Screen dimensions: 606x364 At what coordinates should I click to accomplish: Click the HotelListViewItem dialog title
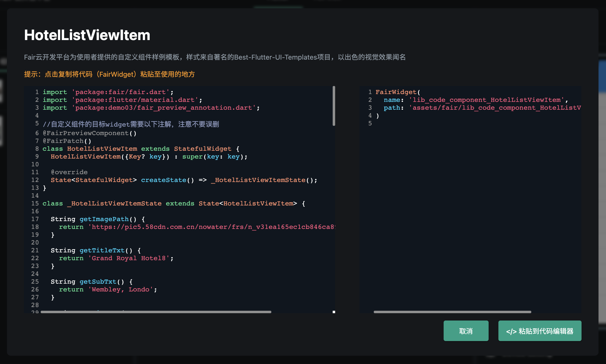[x=87, y=35]
